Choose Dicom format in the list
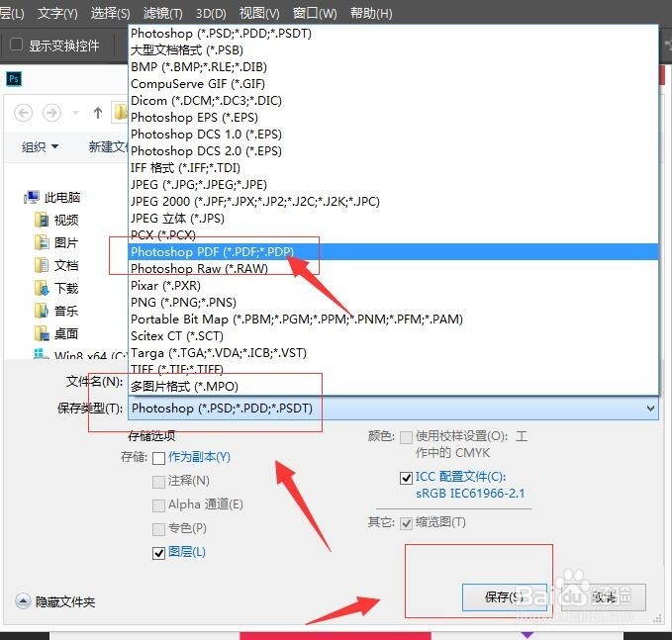Image resolution: width=672 pixels, height=640 pixels. pyautogui.click(x=393, y=101)
